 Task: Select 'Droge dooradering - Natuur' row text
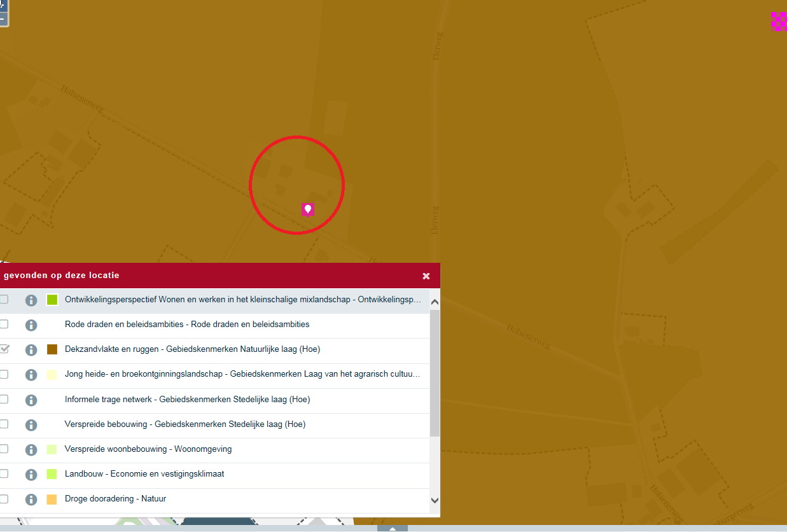coord(116,498)
